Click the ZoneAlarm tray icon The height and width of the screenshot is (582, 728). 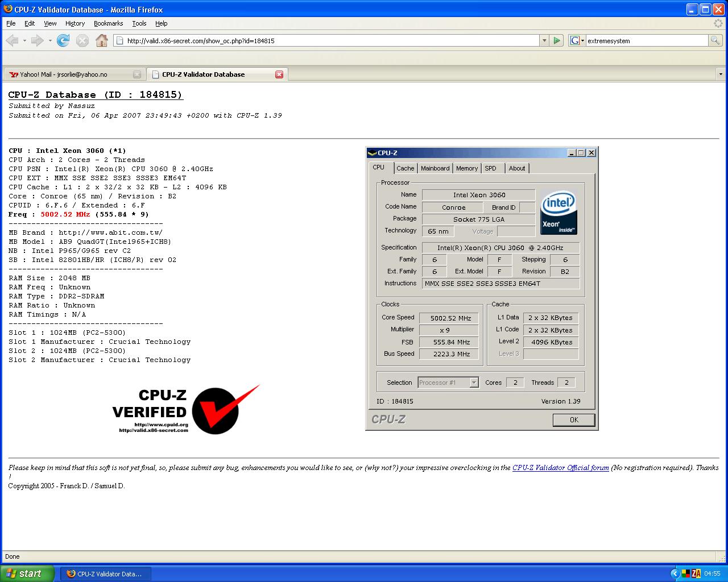pyautogui.click(x=696, y=573)
